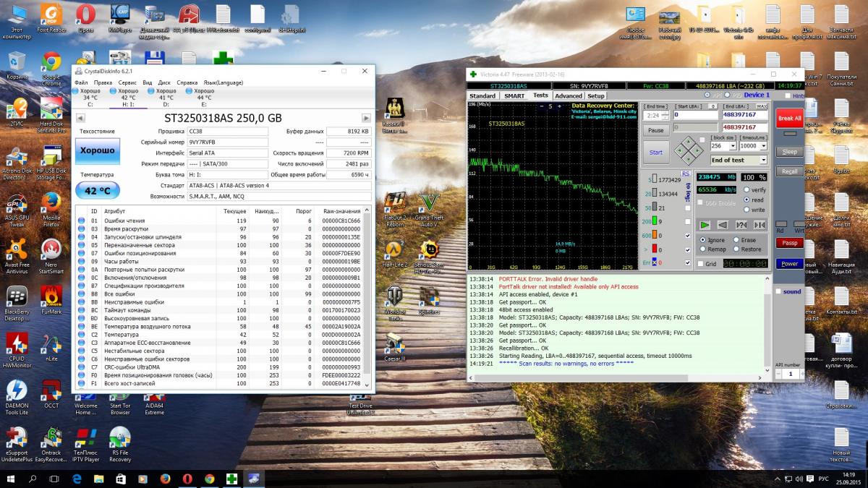
Task: Switch to the Setup tab in Victoria
Action: 595,95
